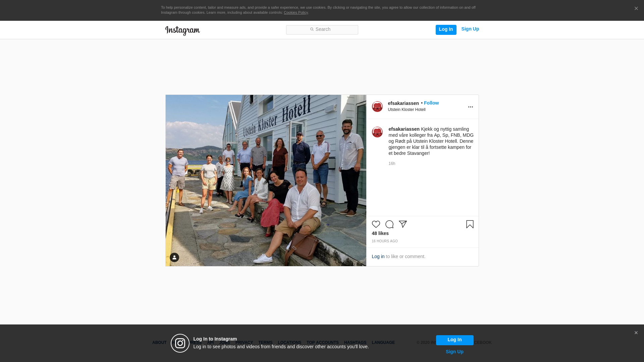Image resolution: width=644 pixels, height=362 pixels.
Task: Click the Search input field
Action: tap(322, 30)
